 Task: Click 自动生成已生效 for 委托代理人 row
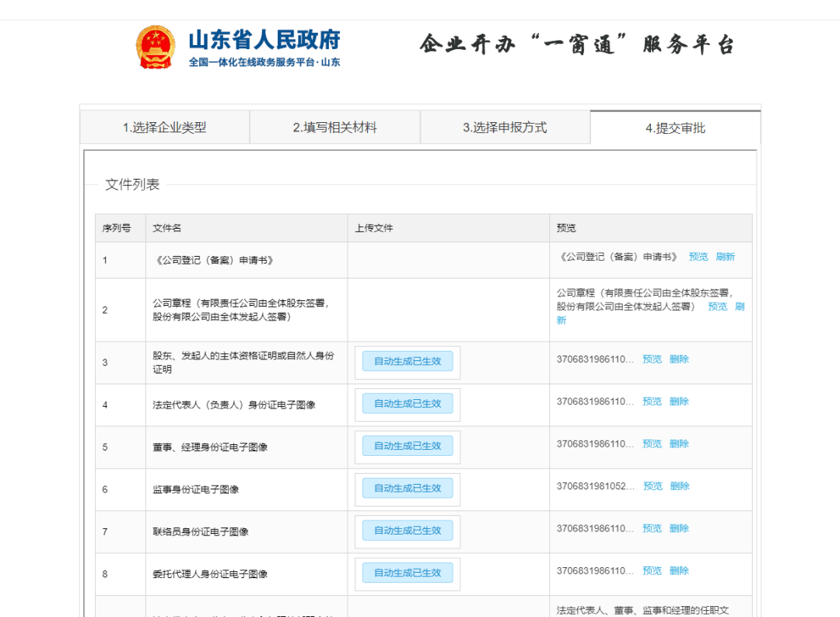pyautogui.click(x=407, y=573)
